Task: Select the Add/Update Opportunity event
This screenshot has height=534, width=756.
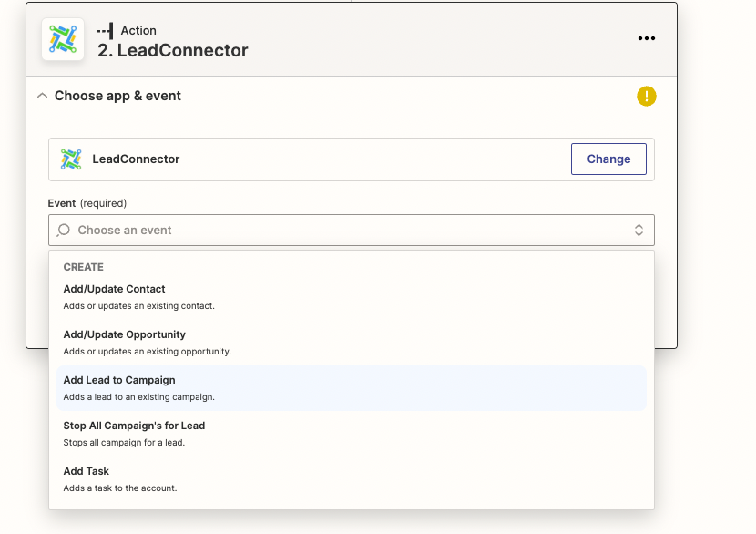Action: pos(351,343)
